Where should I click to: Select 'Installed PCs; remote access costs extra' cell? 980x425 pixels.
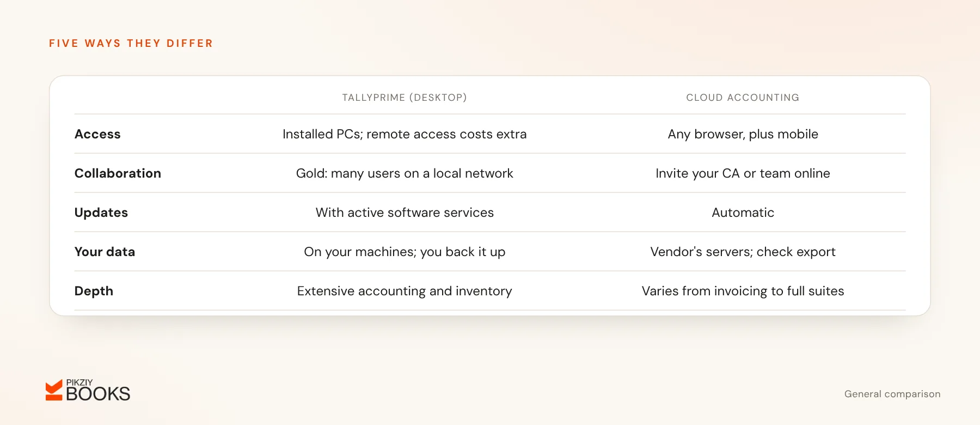(x=405, y=134)
